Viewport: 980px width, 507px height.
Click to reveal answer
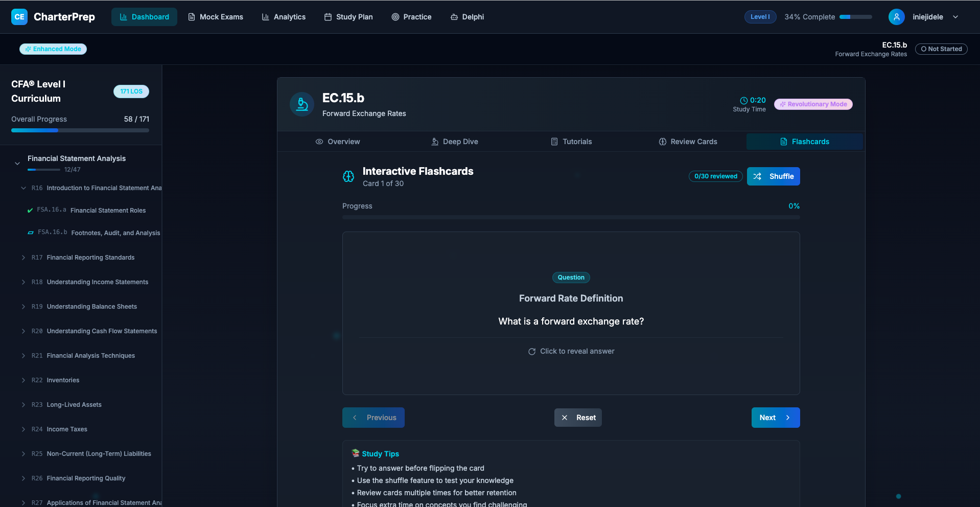coord(571,352)
